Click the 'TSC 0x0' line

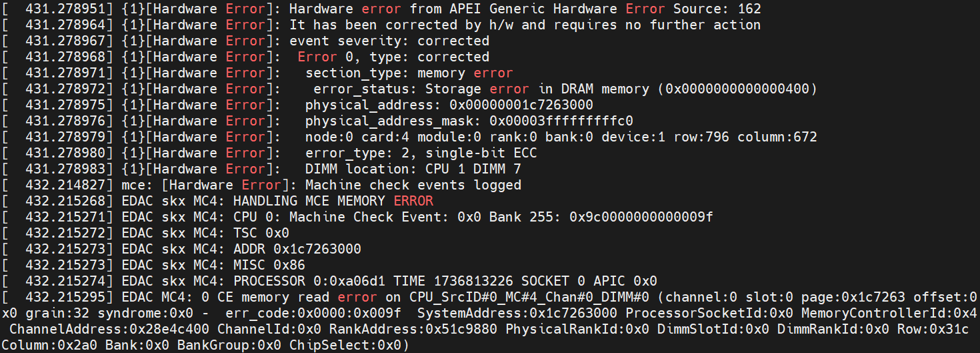pyautogui.click(x=261, y=233)
